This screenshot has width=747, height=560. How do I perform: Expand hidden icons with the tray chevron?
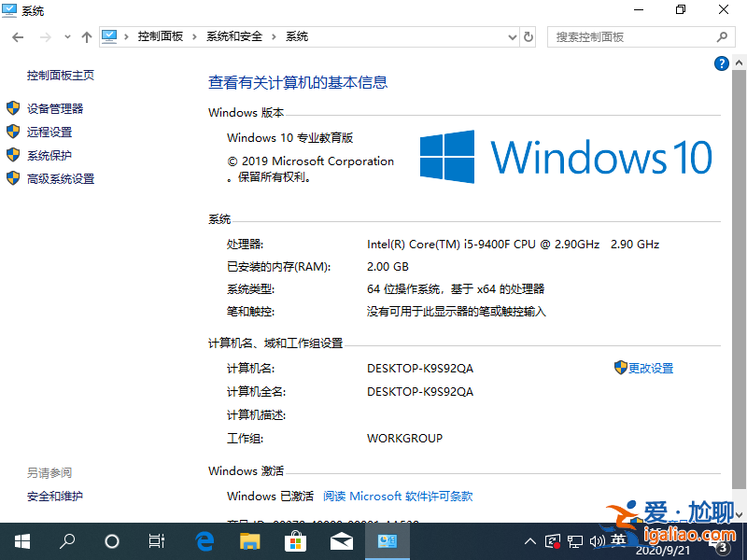(x=529, y=540)
